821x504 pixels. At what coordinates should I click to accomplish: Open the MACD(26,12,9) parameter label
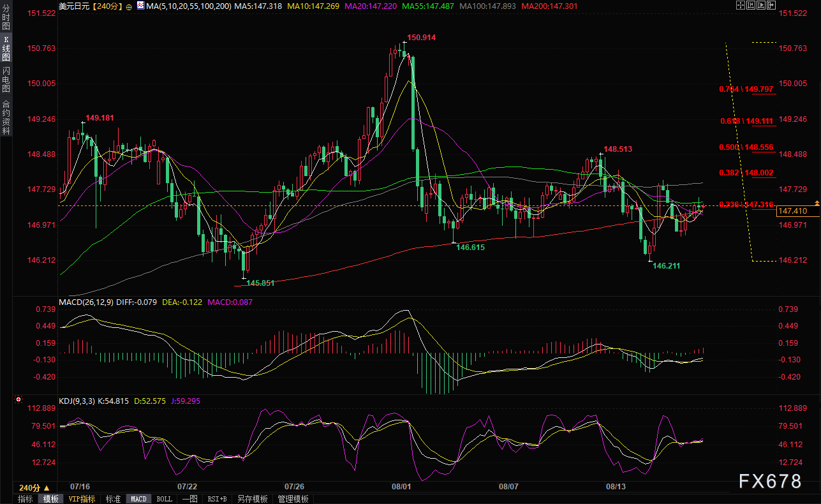[85, 302]
